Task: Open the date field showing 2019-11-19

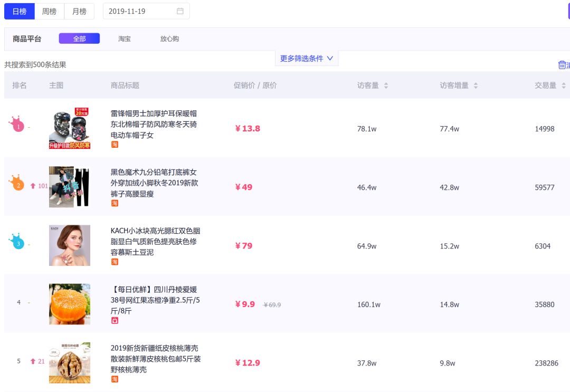Action: point(146,11)
